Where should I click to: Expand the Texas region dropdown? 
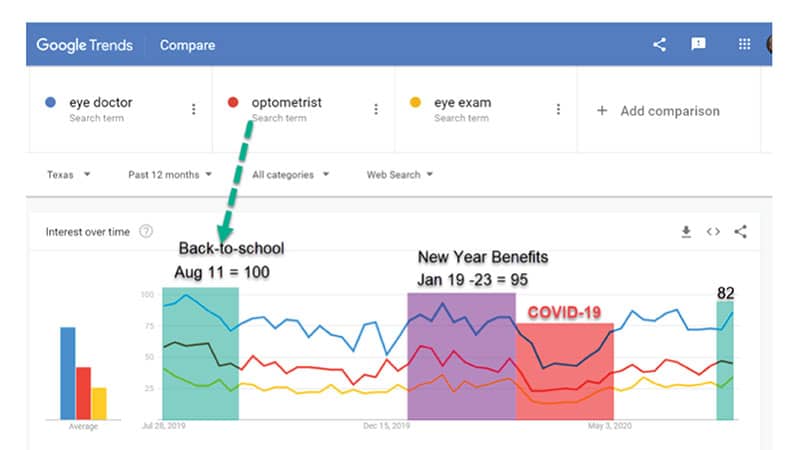click(68, 174)
